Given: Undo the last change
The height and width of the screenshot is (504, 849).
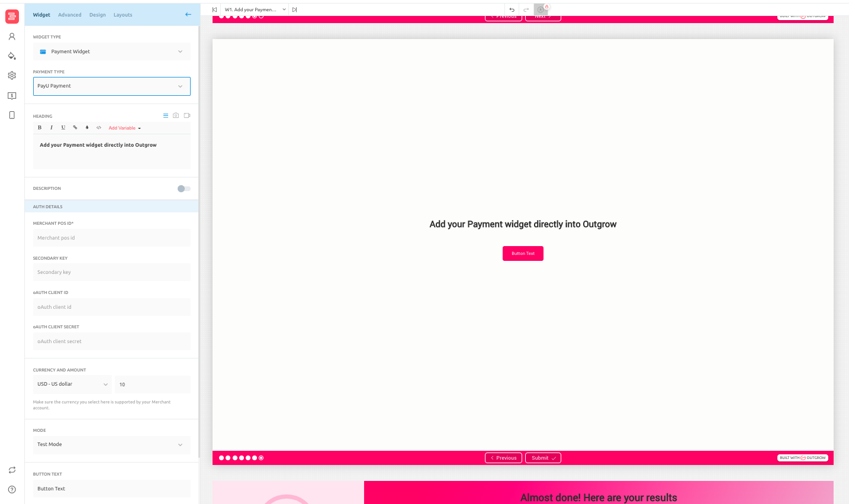Looking at the screenshot, I should (x=512, y=9).
